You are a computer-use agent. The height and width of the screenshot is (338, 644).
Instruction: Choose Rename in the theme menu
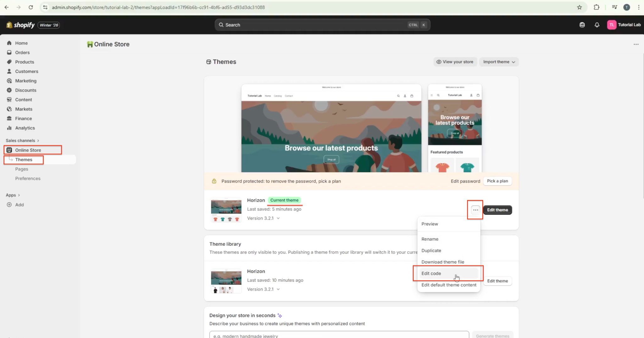click(449, 239)
